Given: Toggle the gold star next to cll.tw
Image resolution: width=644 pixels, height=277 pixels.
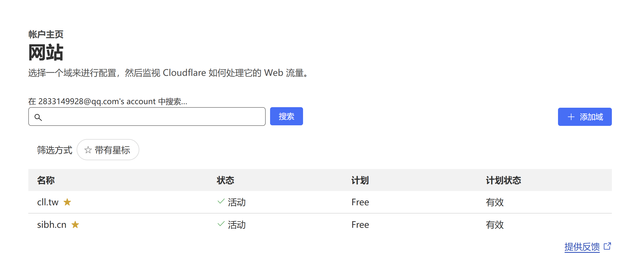Looking at the screenshot, I should pos(67,202).
